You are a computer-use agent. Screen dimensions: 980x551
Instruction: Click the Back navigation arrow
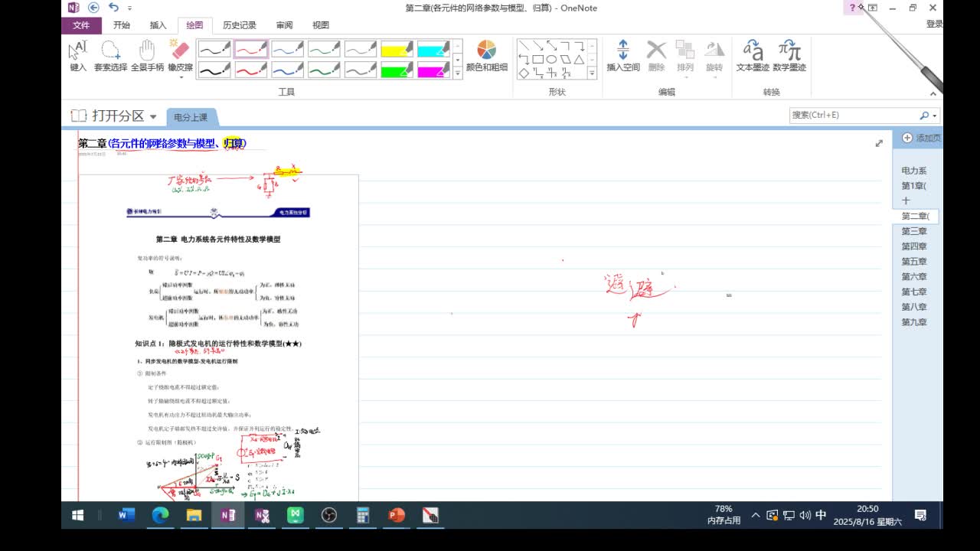point(93,8)
